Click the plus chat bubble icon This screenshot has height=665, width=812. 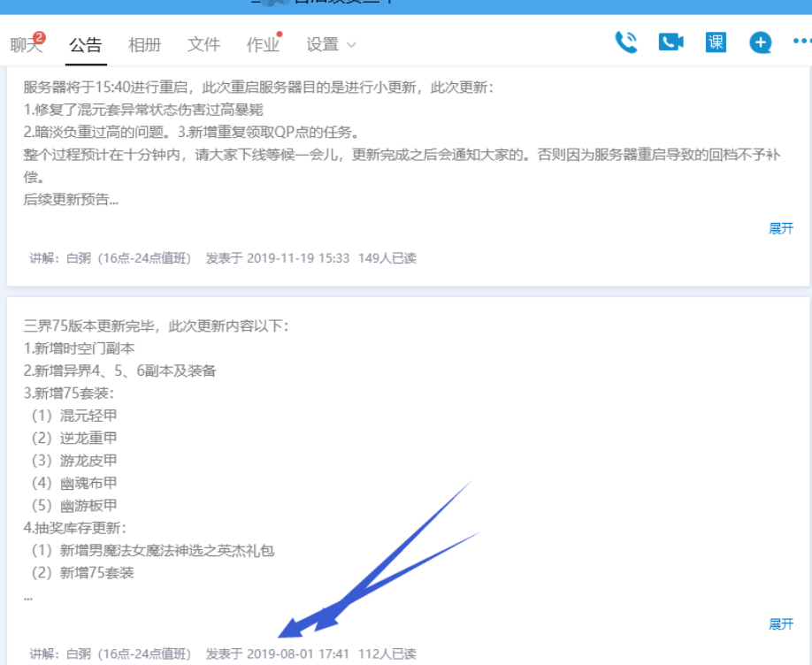[760, 42]
